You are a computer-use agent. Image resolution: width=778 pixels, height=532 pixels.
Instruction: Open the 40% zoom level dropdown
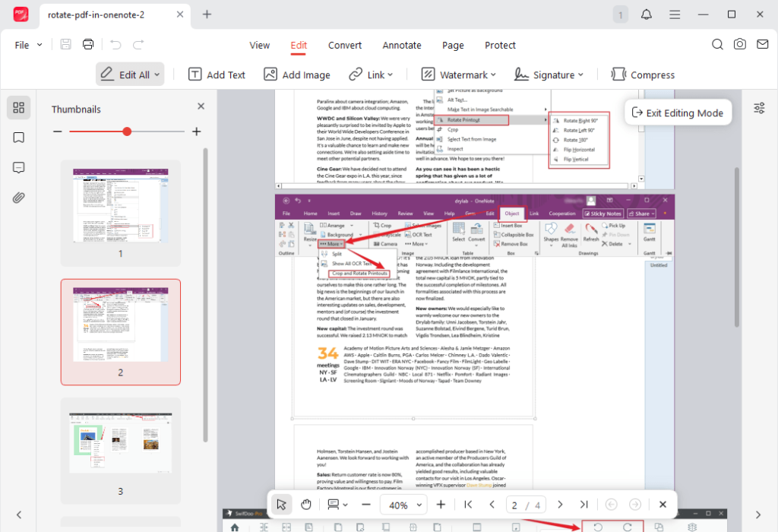(403, 504)
